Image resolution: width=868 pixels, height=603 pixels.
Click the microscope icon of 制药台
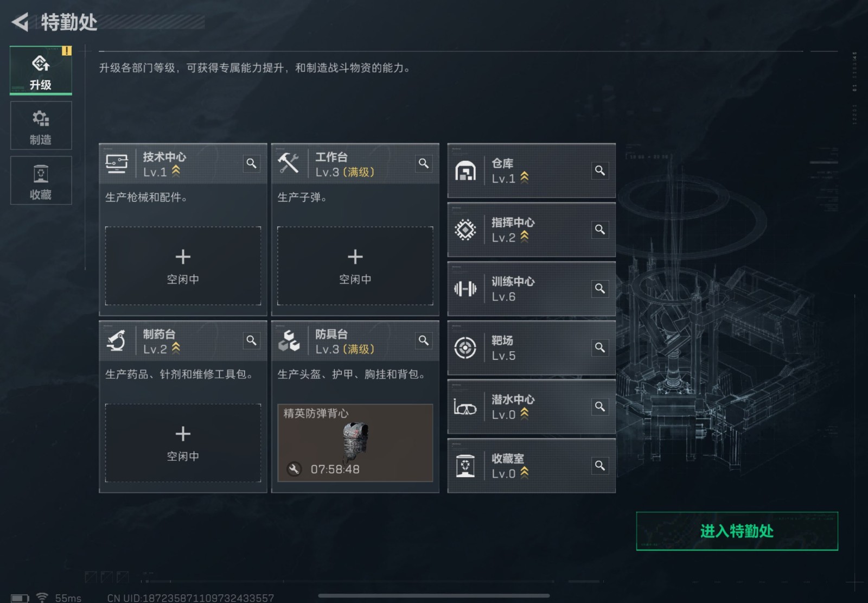(x=117, y=341)
